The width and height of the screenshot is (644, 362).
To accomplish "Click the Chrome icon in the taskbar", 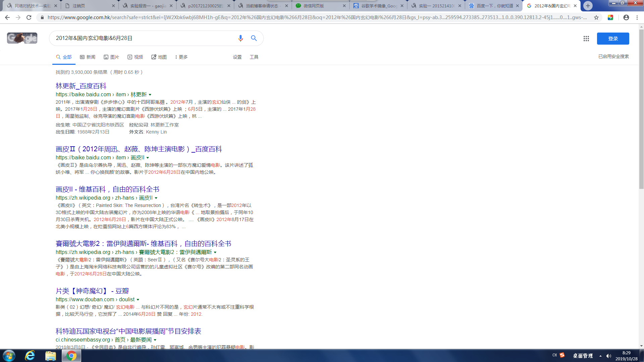I will click(71, 356).
